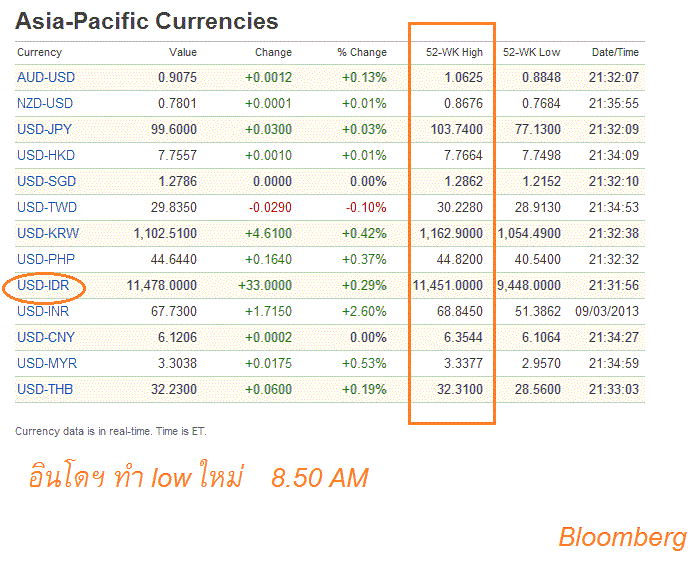Image resolution: width=698 pixels, height=564 pixels.
Task: Click the 52-WK High column header
Action: pos(456,52)
